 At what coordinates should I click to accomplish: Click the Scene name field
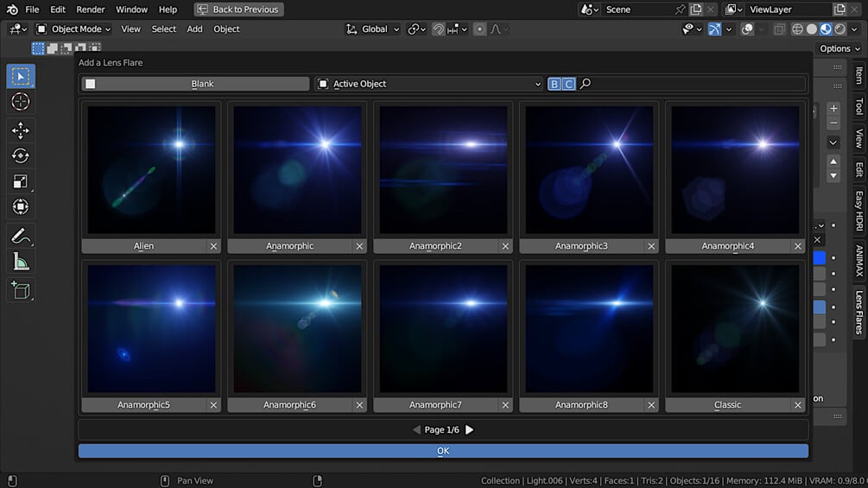(639, 10)
